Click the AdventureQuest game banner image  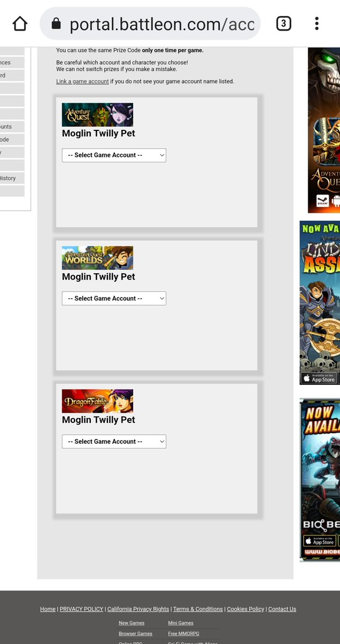(x=97, y=115)
